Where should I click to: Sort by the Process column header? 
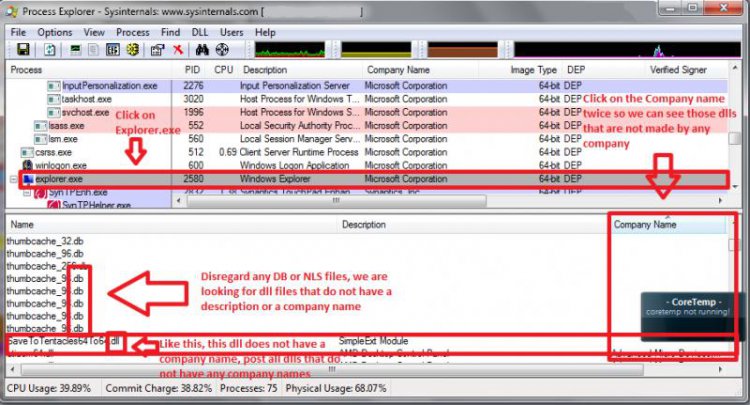click(x=89, y=70)
